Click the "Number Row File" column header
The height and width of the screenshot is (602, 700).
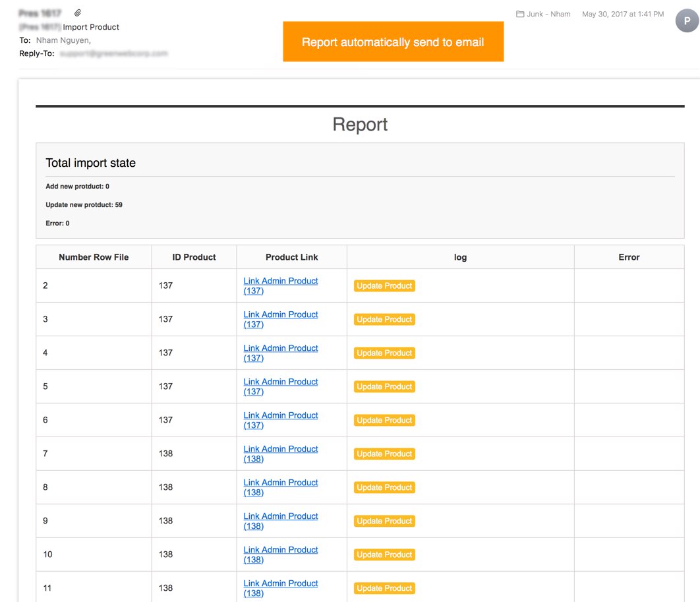(x=94, y=257)
